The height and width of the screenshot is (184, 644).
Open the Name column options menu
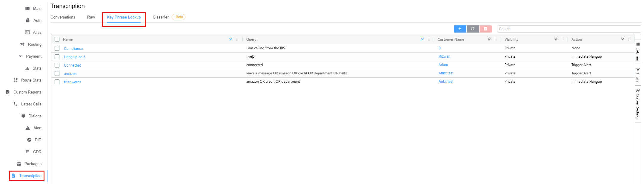click(237, 39)
